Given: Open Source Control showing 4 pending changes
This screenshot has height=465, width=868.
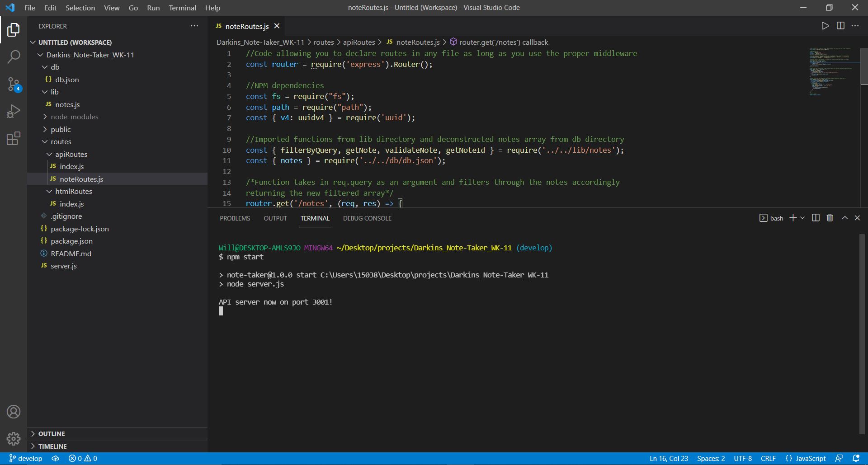Looking at the screenshot, I should click(14, 84).
